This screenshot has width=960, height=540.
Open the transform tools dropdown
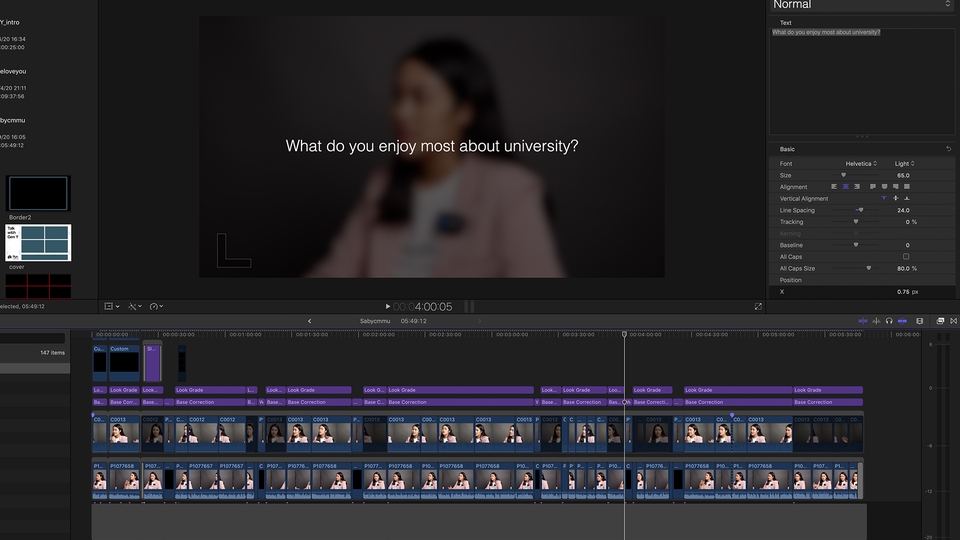pos(111,306)
